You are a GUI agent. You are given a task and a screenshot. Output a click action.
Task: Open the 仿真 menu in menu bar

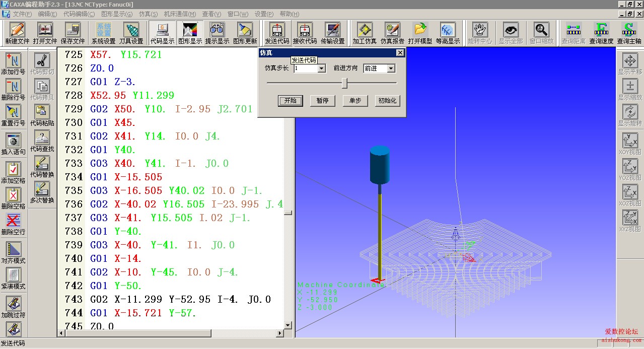[x=148, y=14]
